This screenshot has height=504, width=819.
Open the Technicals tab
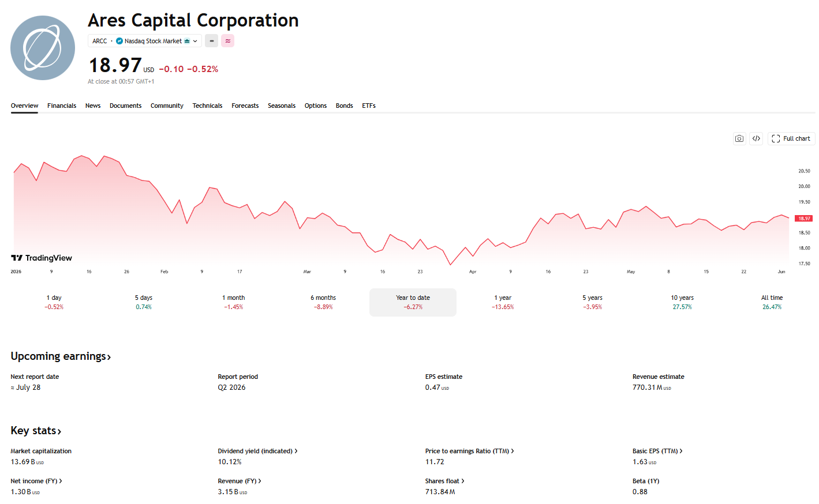point(207,106)
